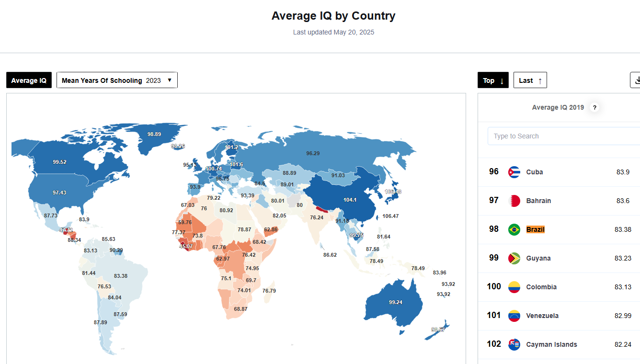Click the 76.53 label on Bolivia
Screen dimensions: 640x364
pos(104,286)
